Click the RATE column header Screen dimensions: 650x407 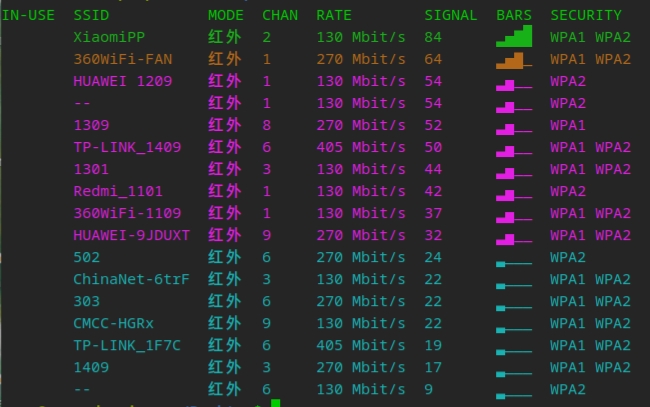point(334,15)
